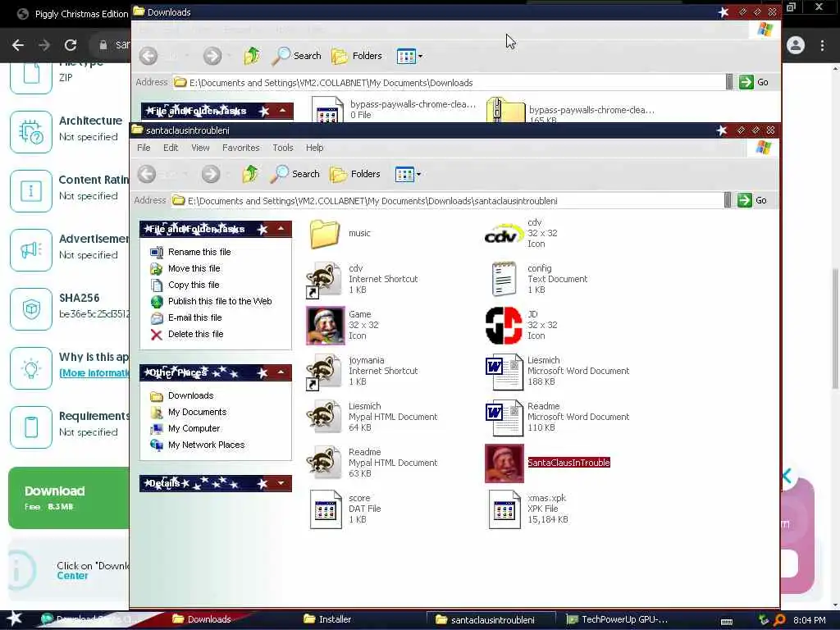Select the cdv 32 x 32 icon file
This screenshot has height=630, width=840.
pyautogui.click(x=504, y=234)
